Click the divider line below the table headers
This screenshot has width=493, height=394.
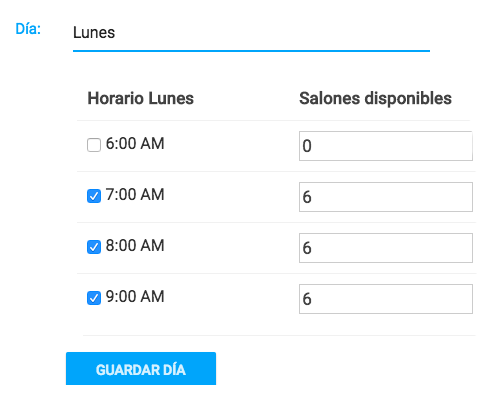point(273,120)
